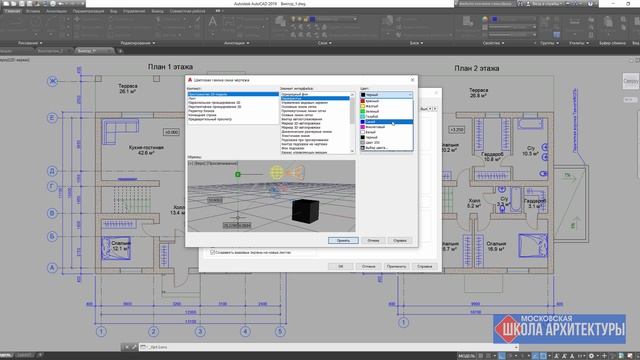Image resolution: width=640 pixels, height=360 pixels.
Task: Choose Красный color from the list
Action: pos(386,101)
